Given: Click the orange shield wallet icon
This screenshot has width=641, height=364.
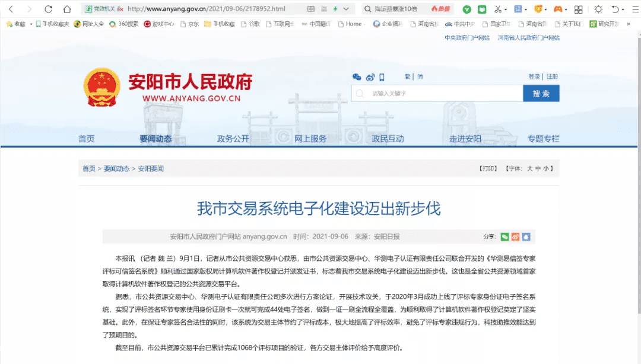Looking at the screenshot, I should (x=538, y=9).
